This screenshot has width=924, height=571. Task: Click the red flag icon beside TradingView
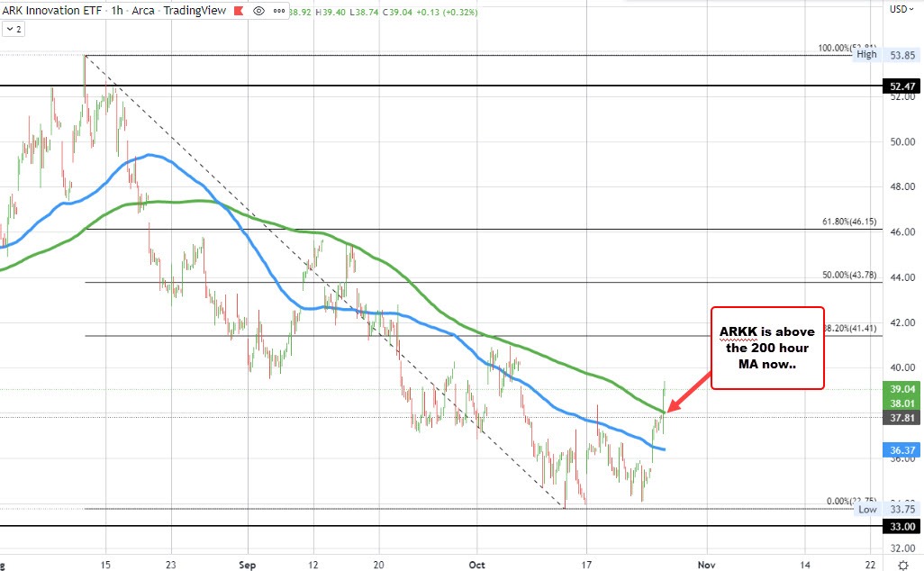point(240,11)
